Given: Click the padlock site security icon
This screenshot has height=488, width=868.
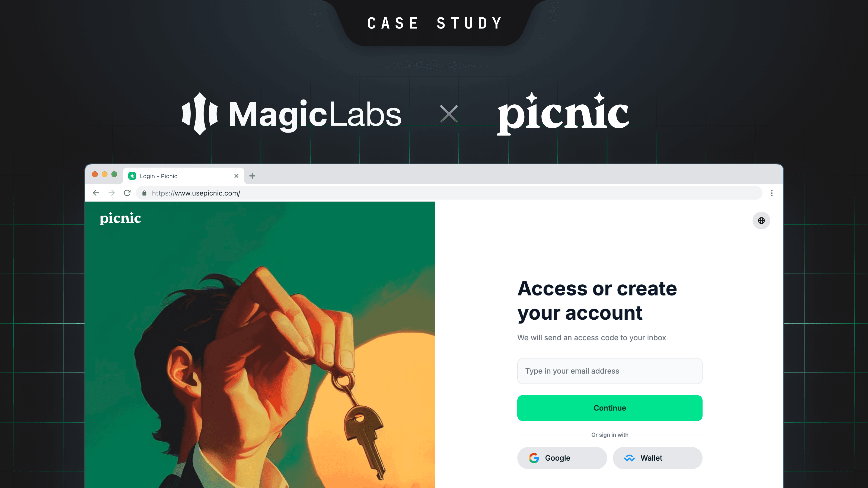Looking at the screenshot, I should tap(144, 193).
